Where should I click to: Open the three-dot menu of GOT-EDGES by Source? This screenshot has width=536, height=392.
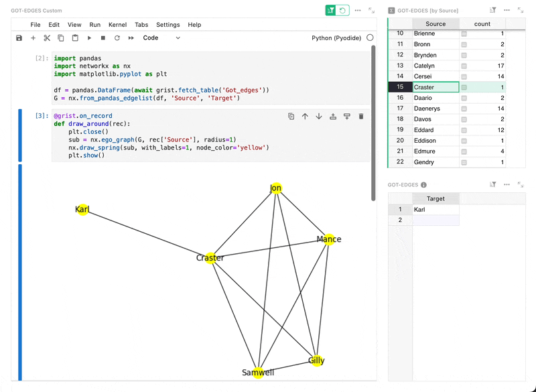pos(507,10)
